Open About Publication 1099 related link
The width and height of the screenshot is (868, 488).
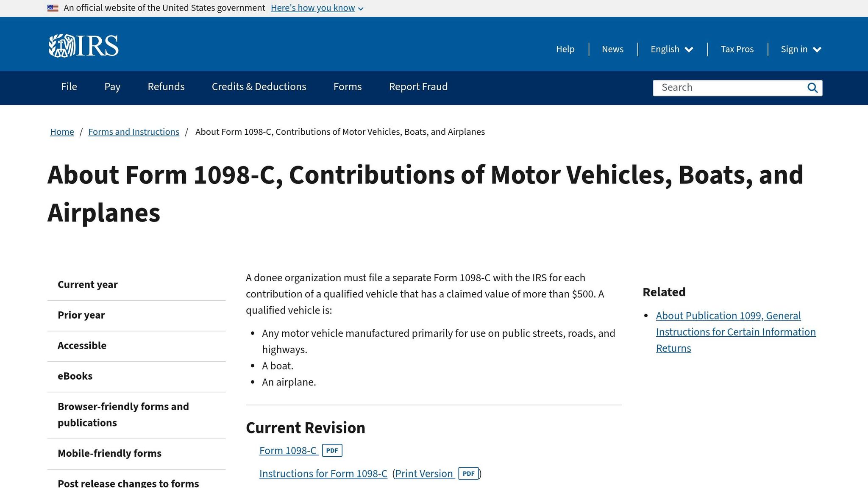coord(736,332)
